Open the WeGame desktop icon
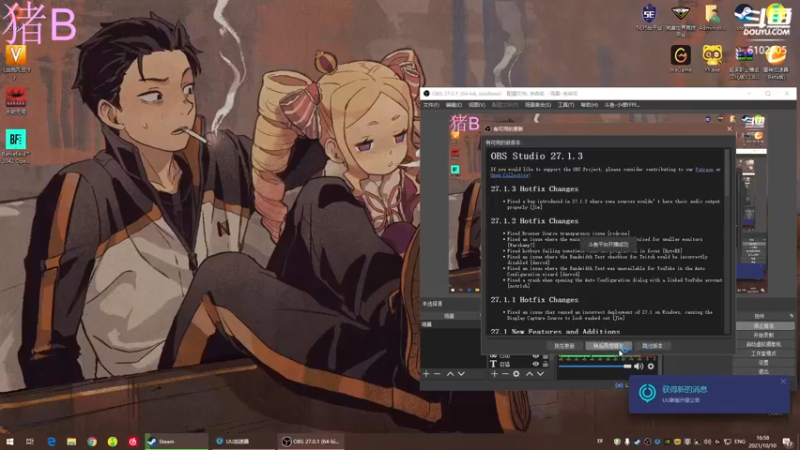The height and width of the screenshot is (450, 800). (681, 59)
